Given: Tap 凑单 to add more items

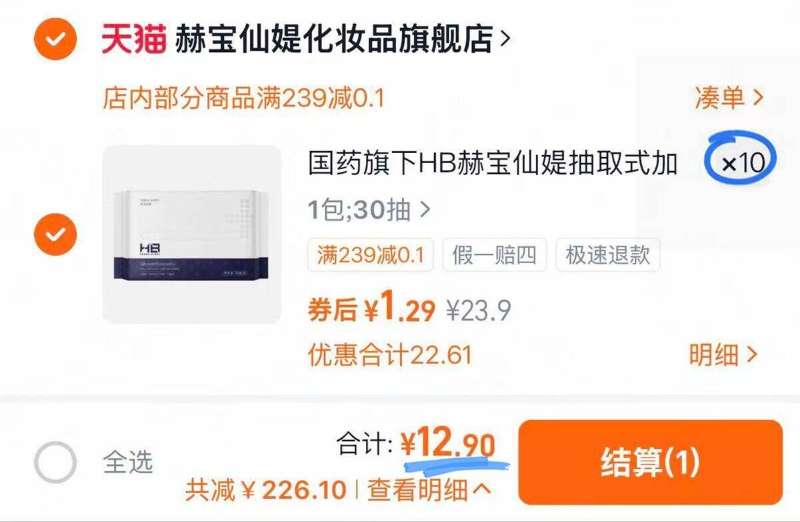Looking at the screenshot, I should 729,97.
